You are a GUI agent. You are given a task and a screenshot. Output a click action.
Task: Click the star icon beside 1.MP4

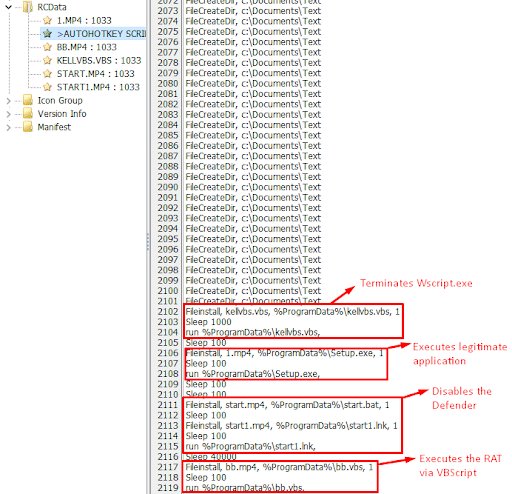click(x=48, y=20)
